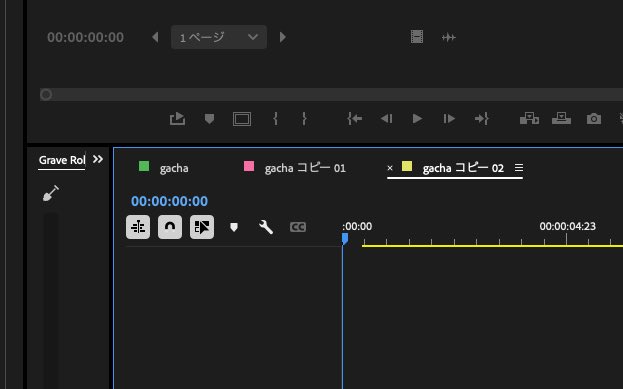Mark In point with left brace
The image size is (623, 389).
tap(275, 118)
